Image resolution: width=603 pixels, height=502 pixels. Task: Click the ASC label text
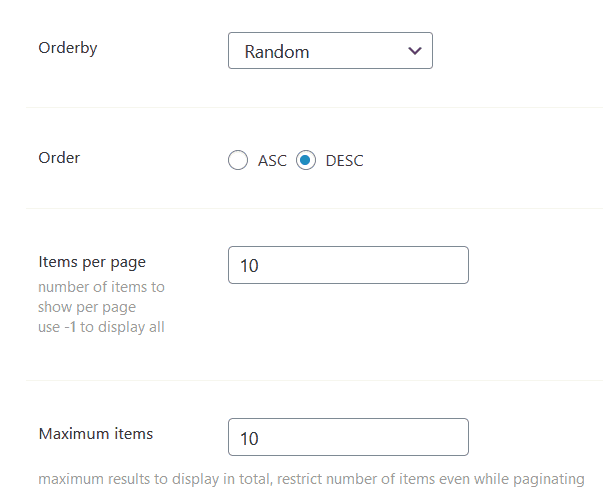272,160
